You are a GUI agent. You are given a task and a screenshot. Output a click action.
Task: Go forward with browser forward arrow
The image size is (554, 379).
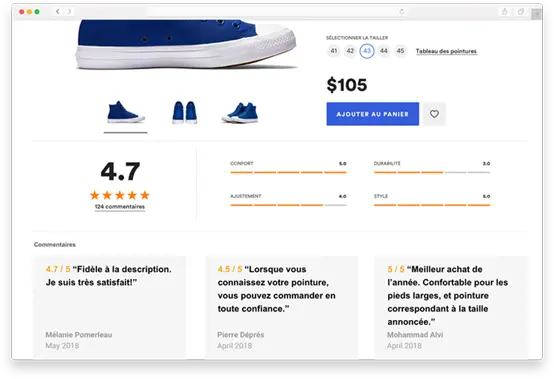pyautogui.click(x=70, y=12)
